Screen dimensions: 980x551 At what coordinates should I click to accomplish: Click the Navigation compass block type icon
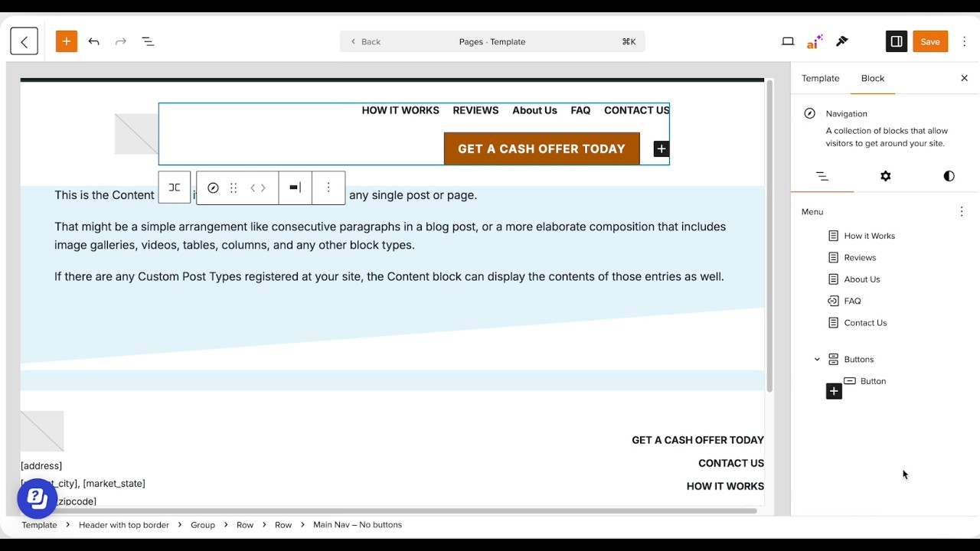click(x=213, y=187)
